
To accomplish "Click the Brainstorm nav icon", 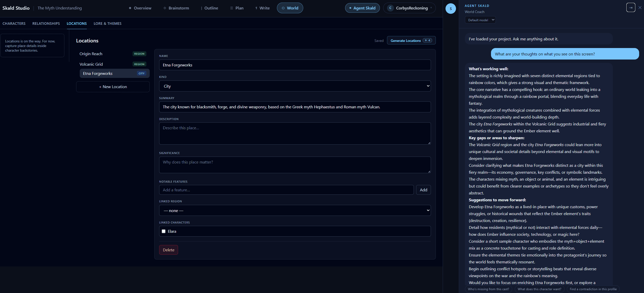I will (x=165, y=8).
